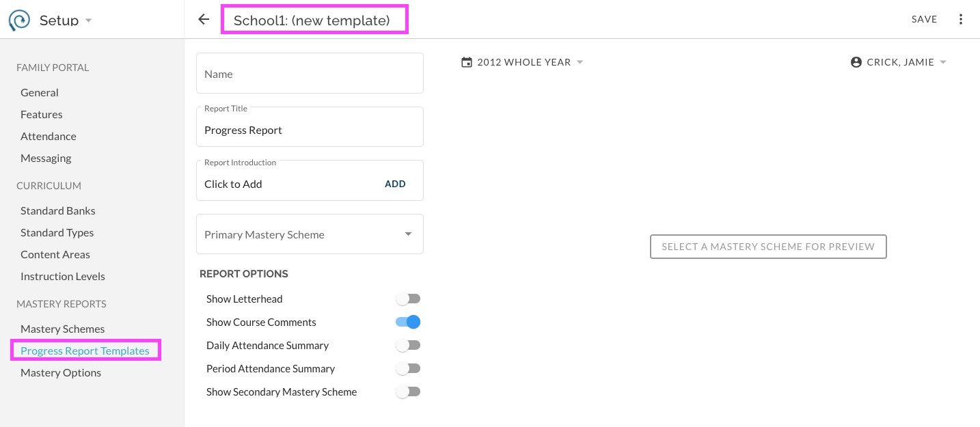The height and width of the screenshot is (427, 980).
Task: Open the three-dot more options menu
Action: (x=961, y=19)
